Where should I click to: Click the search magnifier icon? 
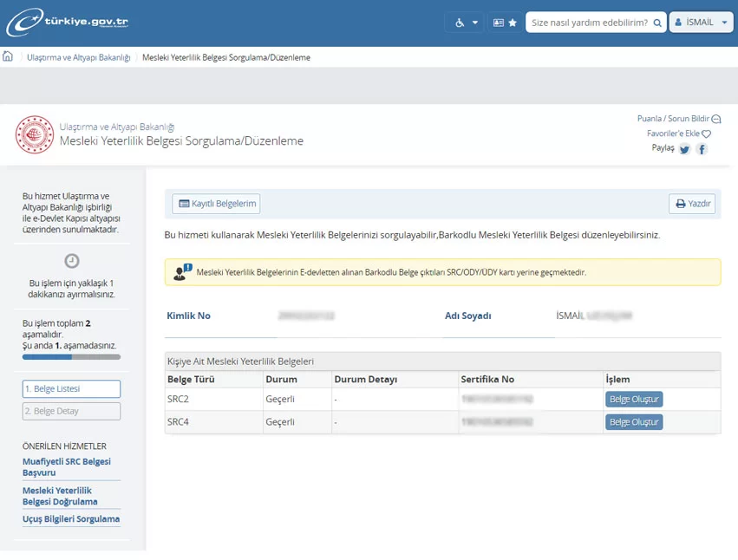[657, 23]
